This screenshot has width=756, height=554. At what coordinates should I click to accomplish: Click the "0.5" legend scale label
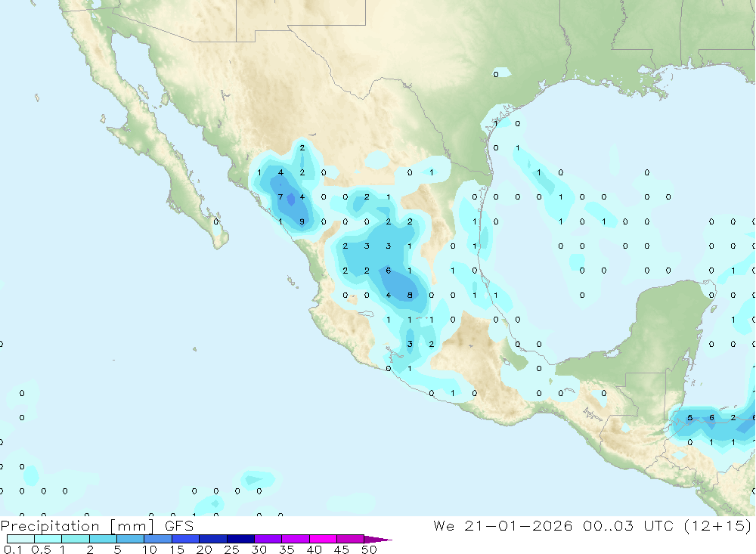click(41, 549)
